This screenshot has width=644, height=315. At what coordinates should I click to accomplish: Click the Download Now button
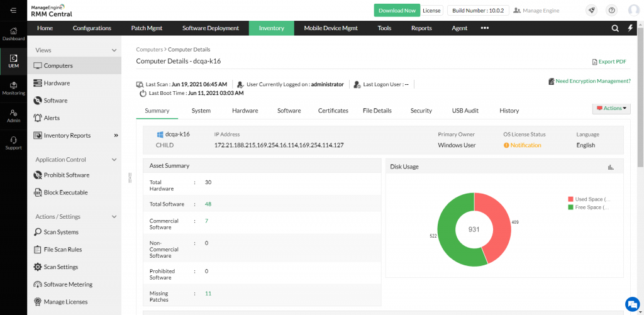(397, 10)
